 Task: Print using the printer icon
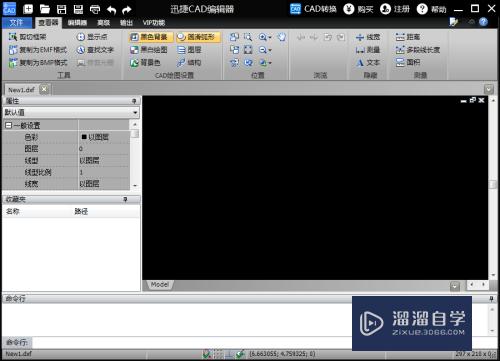(x=95, y=9)
